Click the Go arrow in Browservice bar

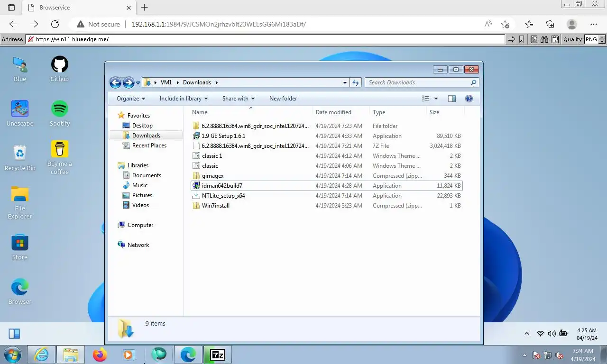pos(511,39)
